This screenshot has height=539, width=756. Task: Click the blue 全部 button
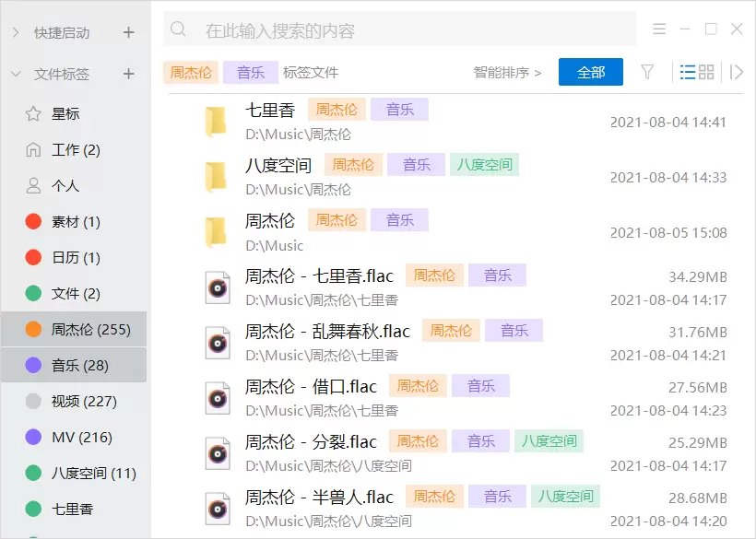pos(591,72)
